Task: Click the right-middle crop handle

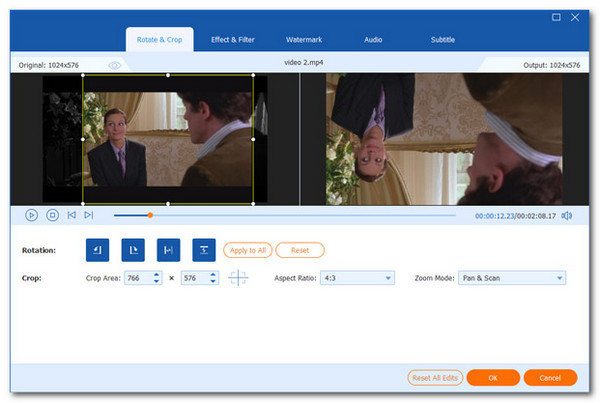Action: (x=253, y=139)
